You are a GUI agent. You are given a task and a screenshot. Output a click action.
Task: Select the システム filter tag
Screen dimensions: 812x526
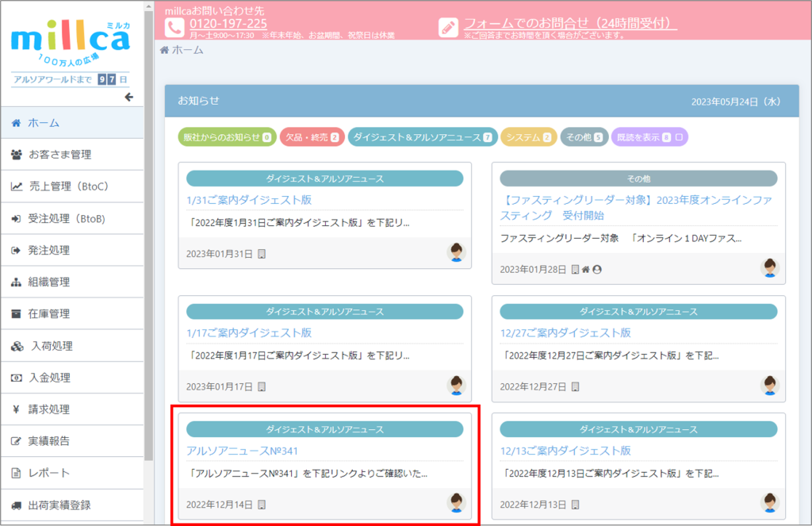pos(529,137)
